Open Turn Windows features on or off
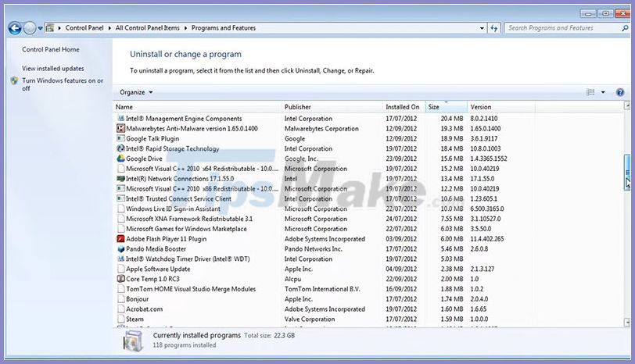 point(63,84)
